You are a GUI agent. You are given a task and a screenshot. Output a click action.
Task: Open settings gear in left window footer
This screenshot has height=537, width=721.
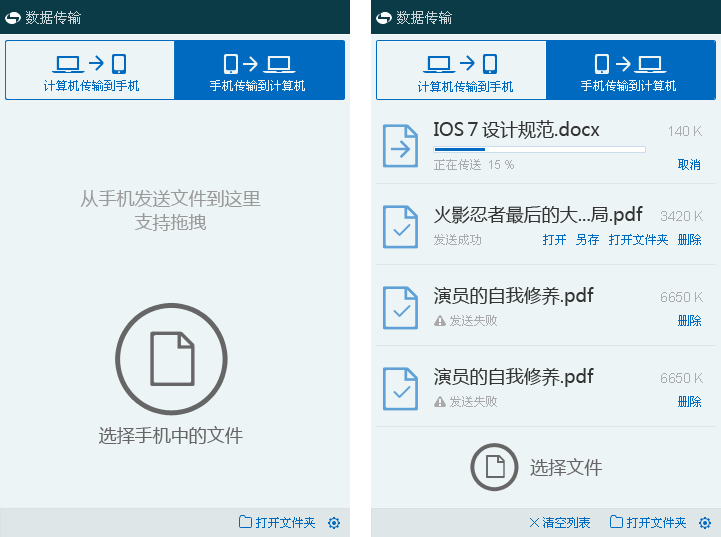pyautogui.click(x=334, y=523)
